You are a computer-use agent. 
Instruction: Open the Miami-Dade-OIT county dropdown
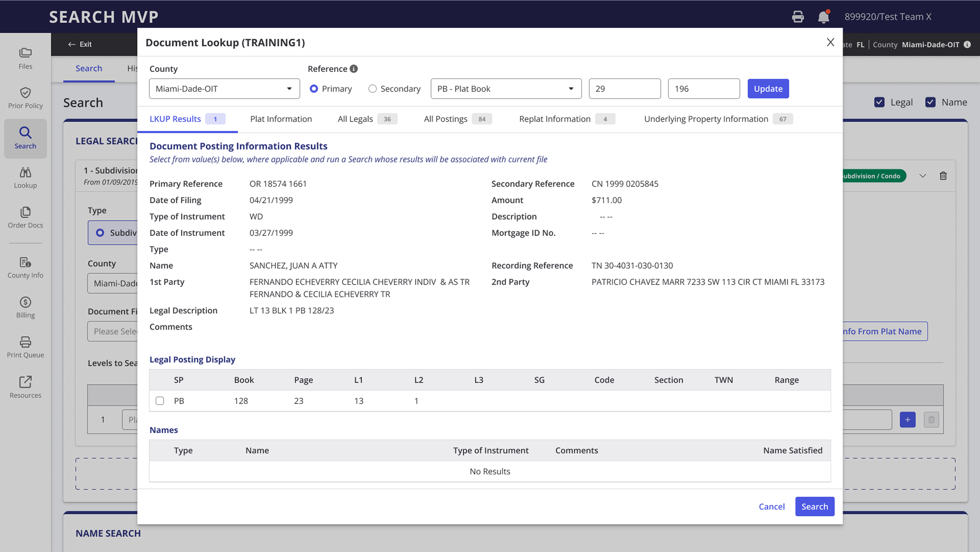[x=224, y=89]
